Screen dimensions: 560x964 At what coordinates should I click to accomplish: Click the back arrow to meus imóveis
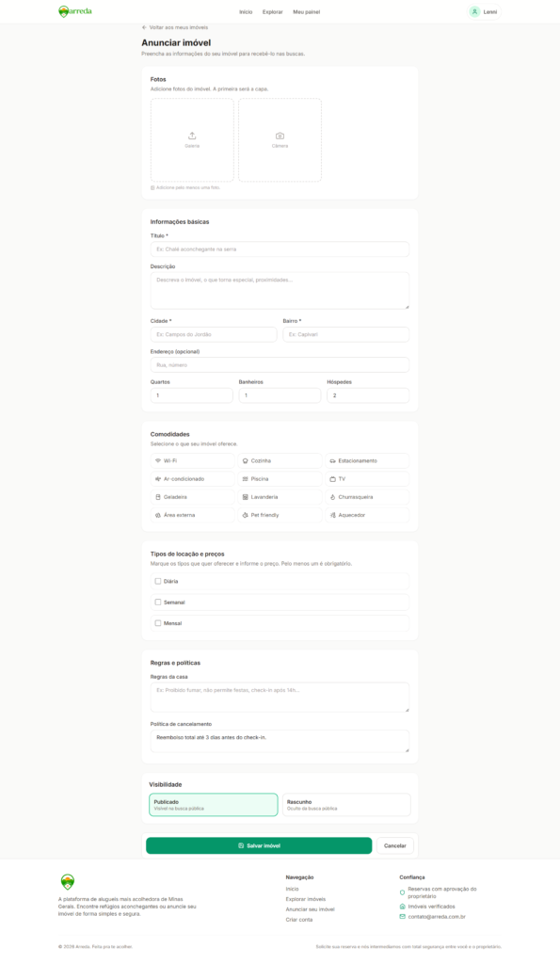(x=144, y=27)
